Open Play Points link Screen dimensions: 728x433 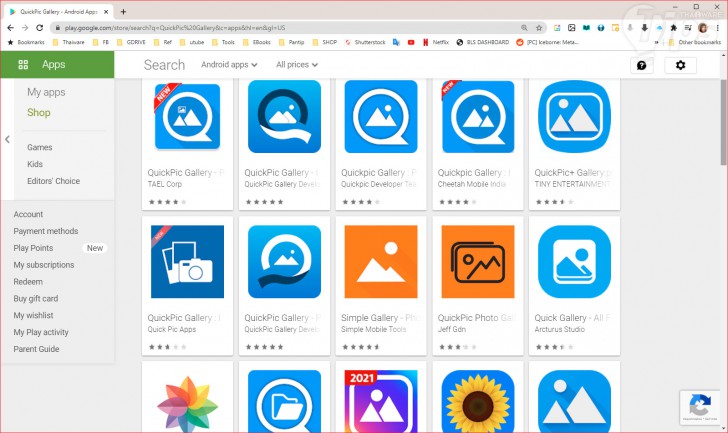pyautogui.click(x=33, y=248)
